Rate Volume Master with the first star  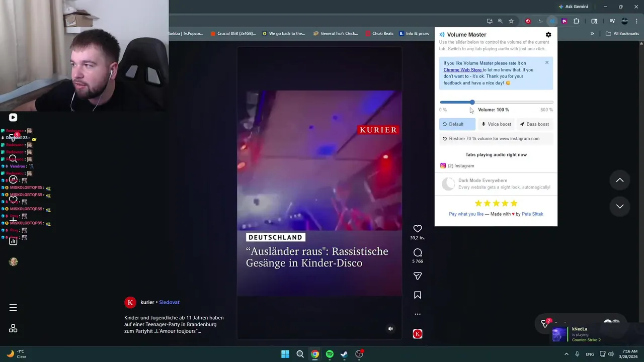(x=478, y=203)
